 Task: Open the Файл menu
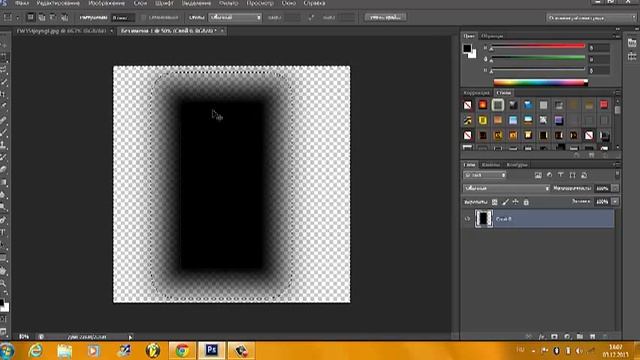pyautogui.click(x=22, y=3)
